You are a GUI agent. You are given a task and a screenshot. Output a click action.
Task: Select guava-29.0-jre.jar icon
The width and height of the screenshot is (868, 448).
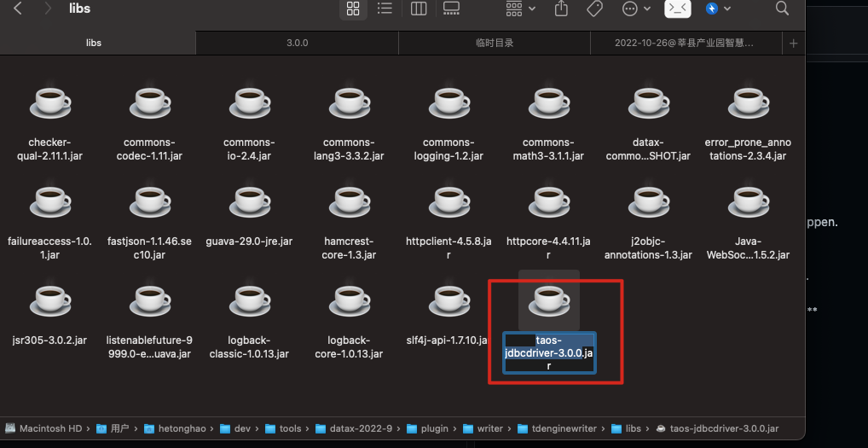coord(249,201)
